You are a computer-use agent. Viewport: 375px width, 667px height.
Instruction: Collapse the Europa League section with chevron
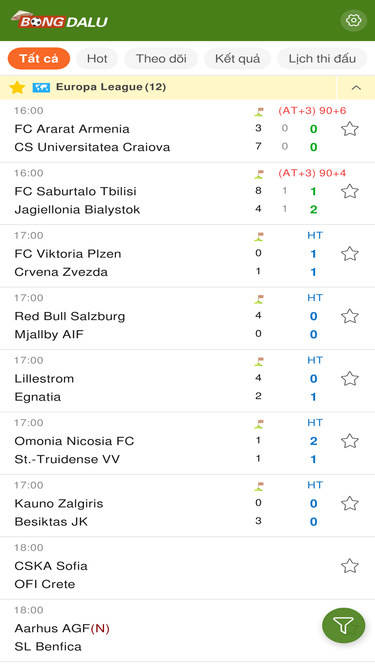[356, 88]
